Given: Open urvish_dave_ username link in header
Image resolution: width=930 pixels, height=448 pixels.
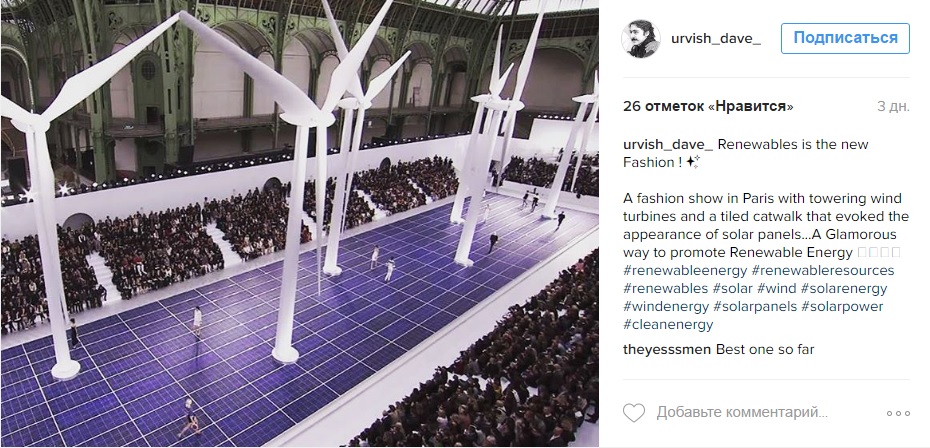Looking at the screenshot, I should 716,39.
